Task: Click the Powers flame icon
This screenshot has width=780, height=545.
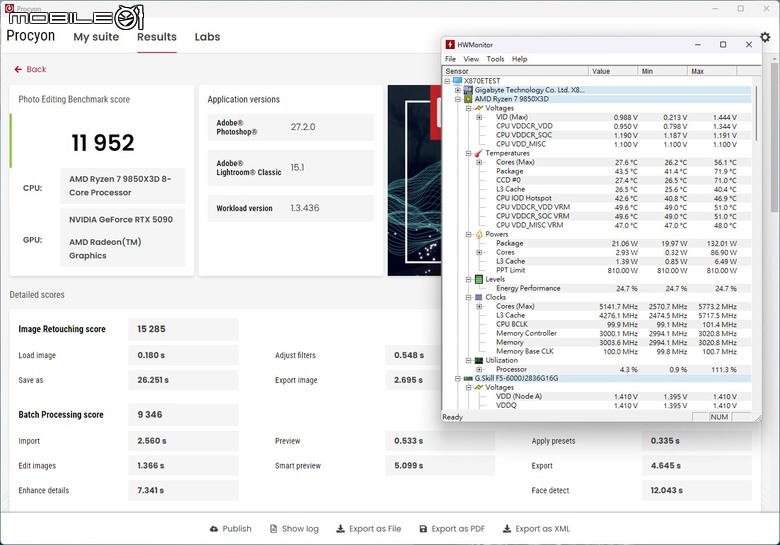Action: click(x=479, y=234)
